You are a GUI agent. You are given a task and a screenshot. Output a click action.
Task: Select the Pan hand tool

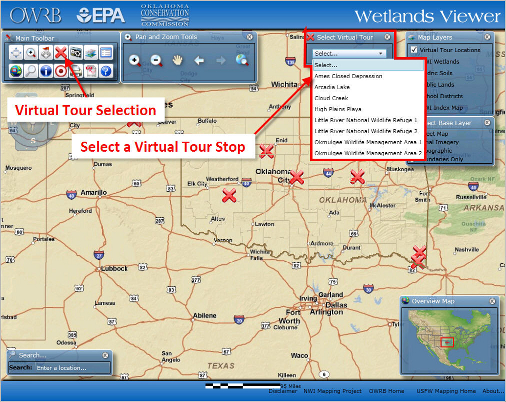click(x=177, y=61)
